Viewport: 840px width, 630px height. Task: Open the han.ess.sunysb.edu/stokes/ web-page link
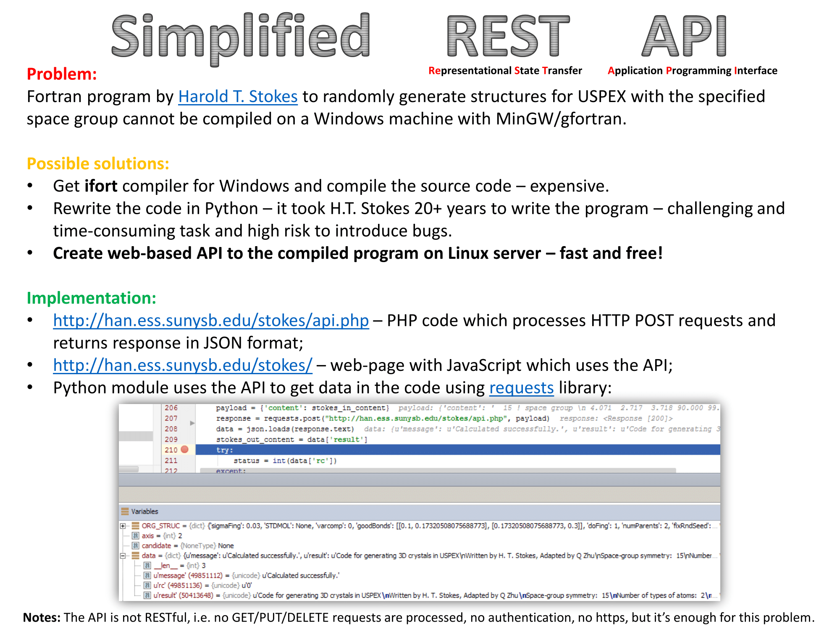183,365
